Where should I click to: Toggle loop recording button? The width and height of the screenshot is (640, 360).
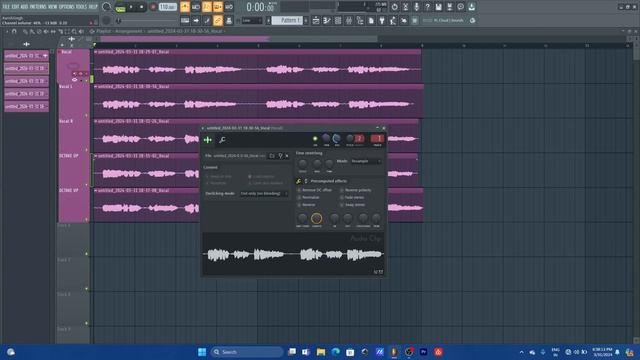click(229, 7)
